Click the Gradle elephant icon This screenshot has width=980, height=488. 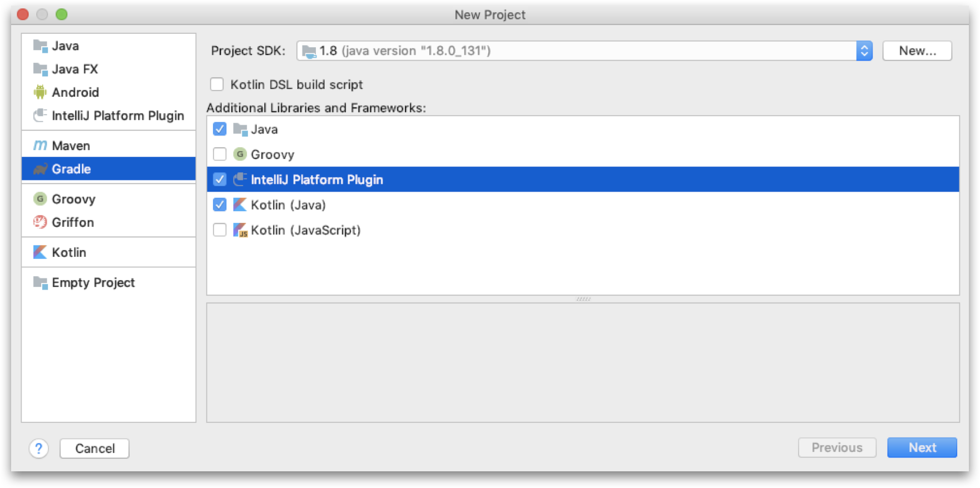point(40,169)
